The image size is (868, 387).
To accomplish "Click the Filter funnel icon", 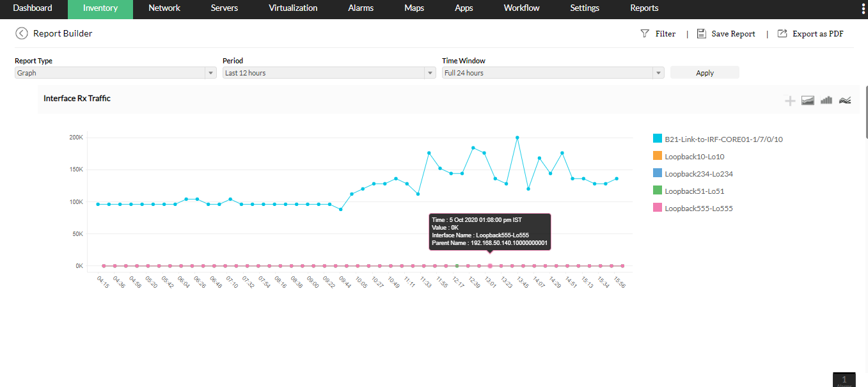I will [645, 33].
